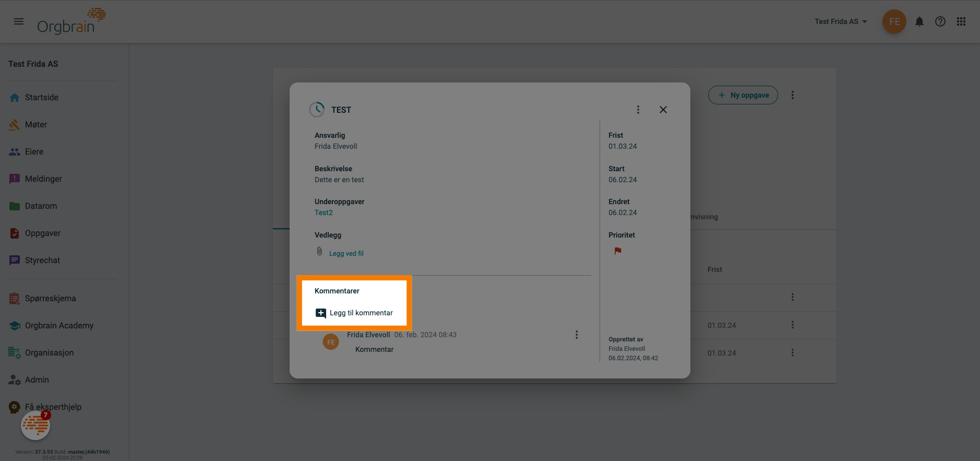
Task: Open the hamburger navigation menu
Action: pos(19,21)
